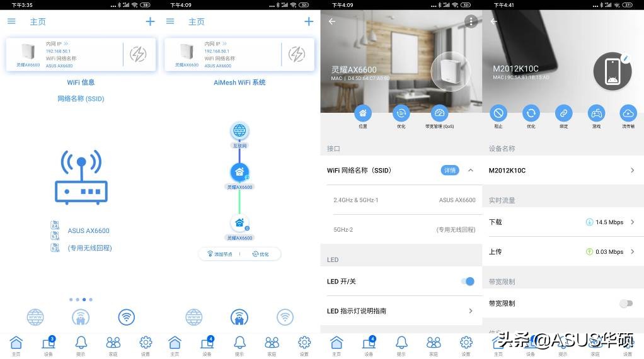This screenshot has width=644, height=359.
Task: Tap router image on WiFi 信息 card
Action: coord(28,52)
